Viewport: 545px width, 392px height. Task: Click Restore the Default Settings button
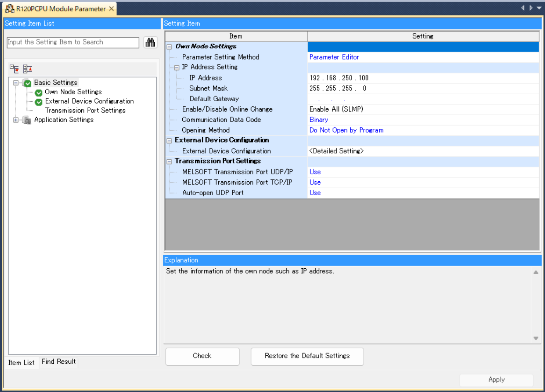tap(307, 356)
